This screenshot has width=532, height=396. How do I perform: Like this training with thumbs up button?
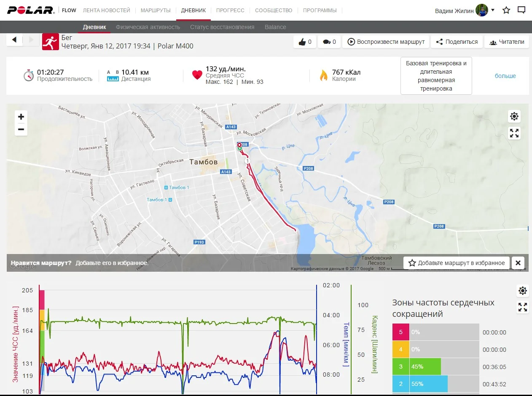pos(305,42)
